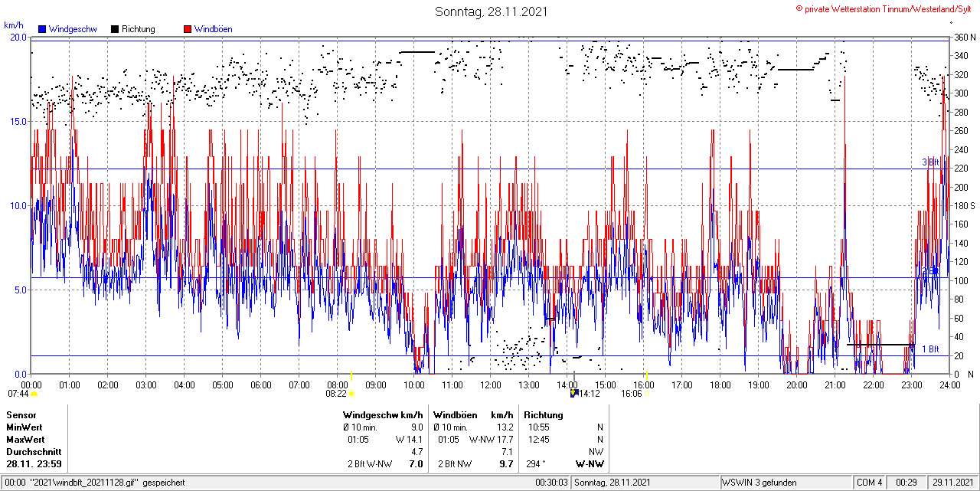Click the 00:30:03 status bar field
This screenshot has width=980, height=491.
click(x=552, y=483)
